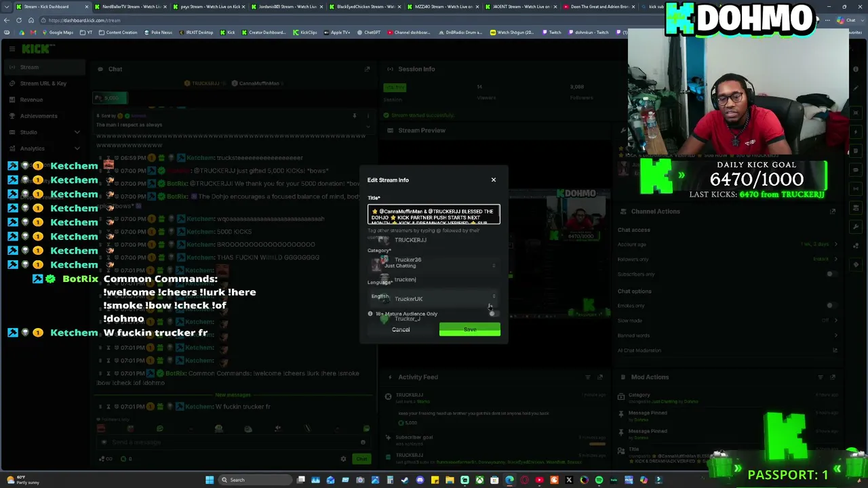The width and height of the screenshot is (868, 488).
Task: Click the info icon beside 18+ Mature Audience
Action: (x=370, y=314)
